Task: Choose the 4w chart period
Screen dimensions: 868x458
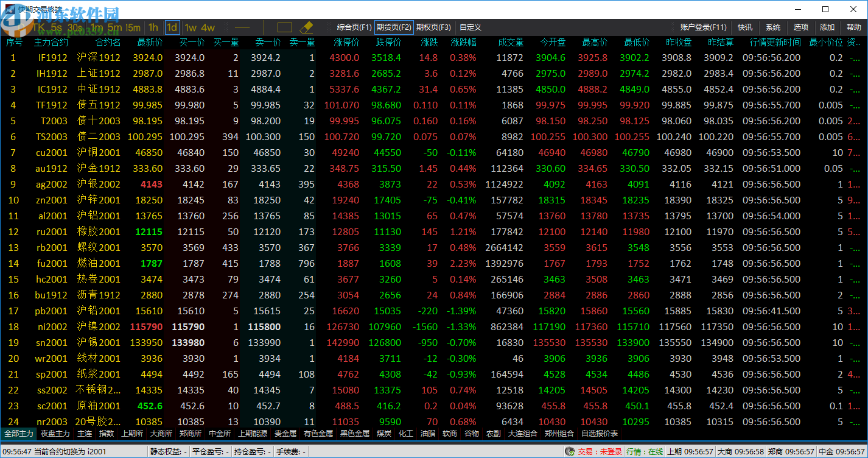Action: click(x=208, y=27)
